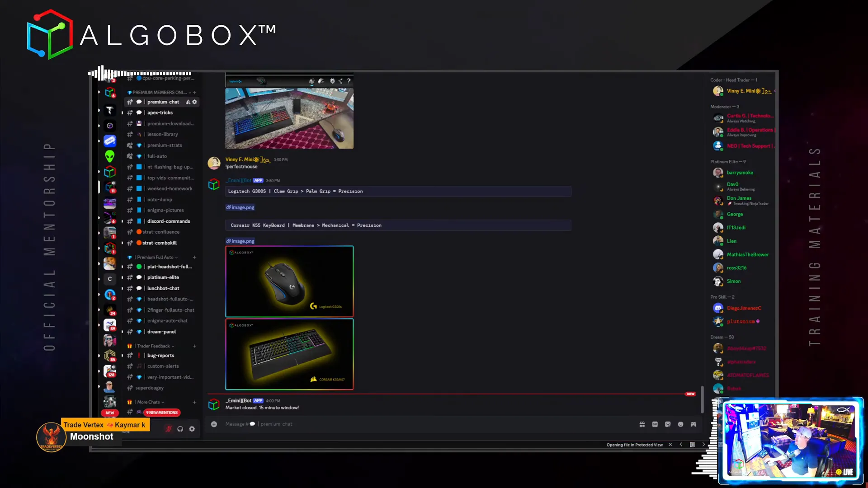Open the dream-panel channel
This screenshot has height=488, width=868.
[x=162, y=332]
